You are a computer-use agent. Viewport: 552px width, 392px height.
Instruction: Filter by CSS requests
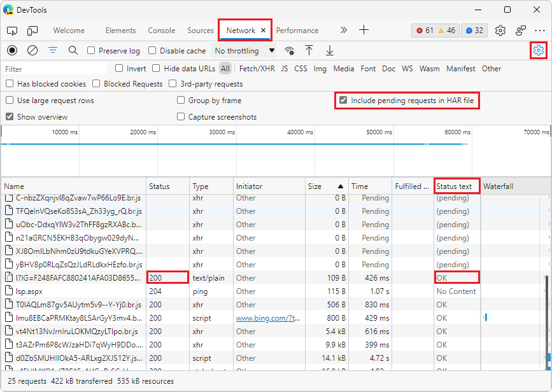point(301,69)
